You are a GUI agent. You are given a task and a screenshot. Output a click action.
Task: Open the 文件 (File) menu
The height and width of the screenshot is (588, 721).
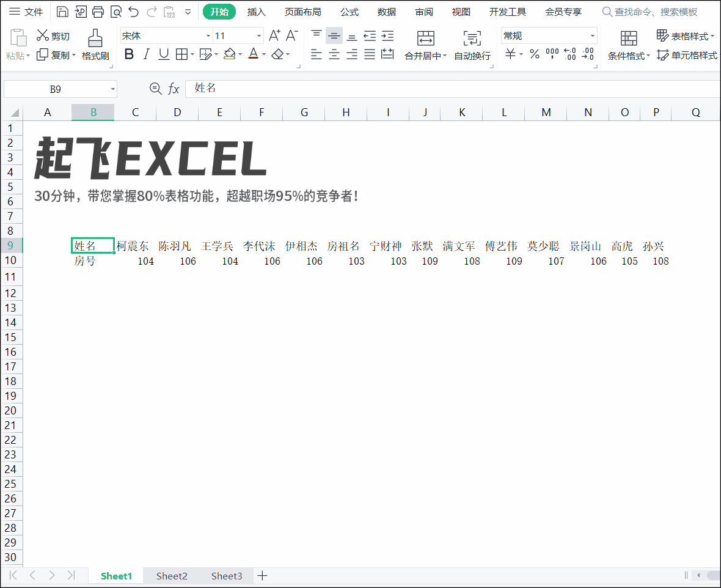point(26,12)
